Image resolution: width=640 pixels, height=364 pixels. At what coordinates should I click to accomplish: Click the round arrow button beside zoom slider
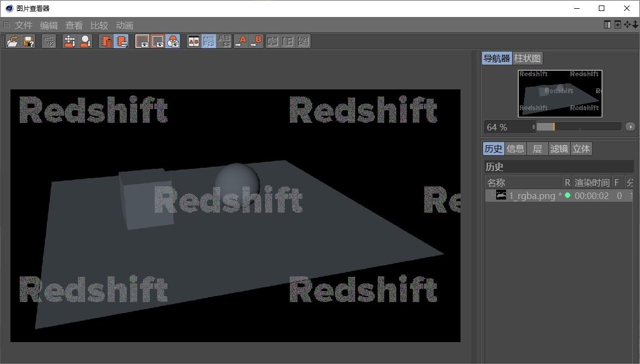[630, 127]
